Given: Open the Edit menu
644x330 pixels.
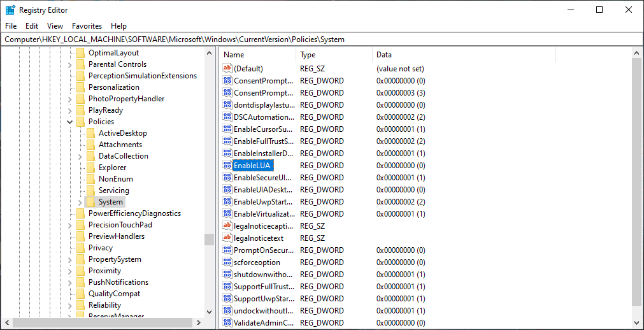Looking at the screenshot, I should pos(32,26).
